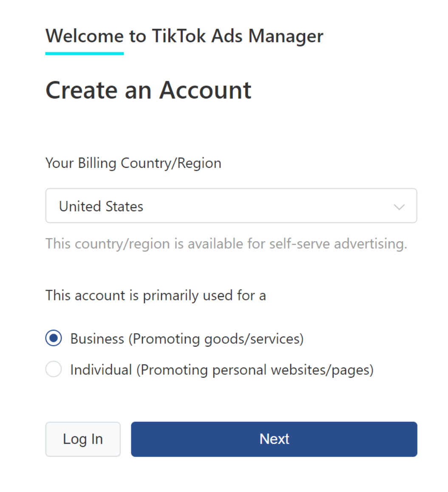The image size is (448, 492).
Task: Enable promoting personal websites/pages option
Action: [54, 369]
